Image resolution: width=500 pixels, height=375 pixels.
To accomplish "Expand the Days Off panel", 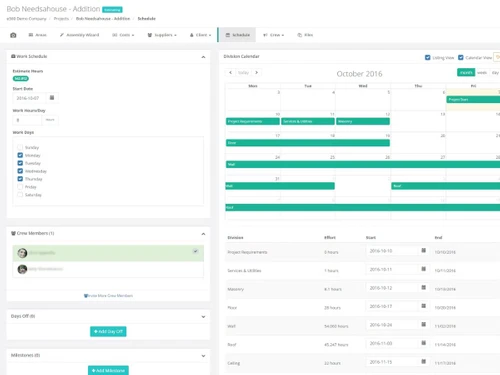I will click(203, 317).
